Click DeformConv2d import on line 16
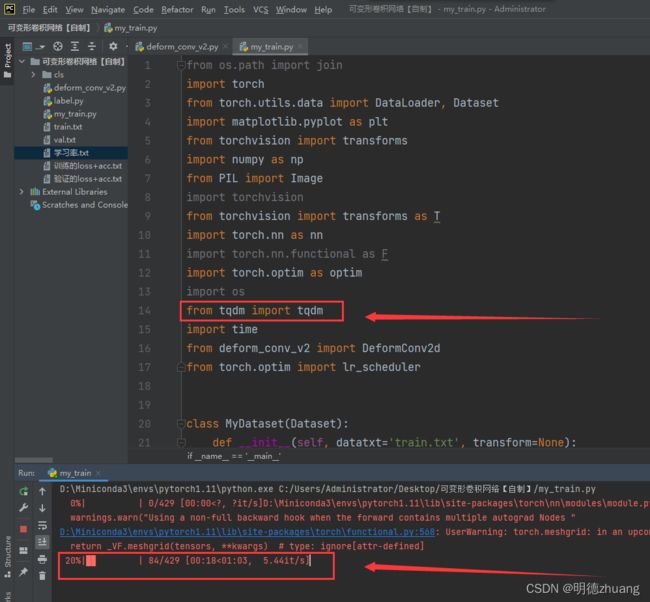This screenshot has height=602, width=650. (401, 348)
